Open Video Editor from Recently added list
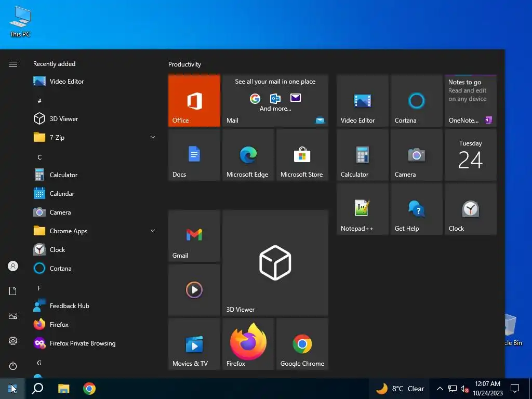The width and height of the screenshot is (532, 399). click(x=95, y=82)
